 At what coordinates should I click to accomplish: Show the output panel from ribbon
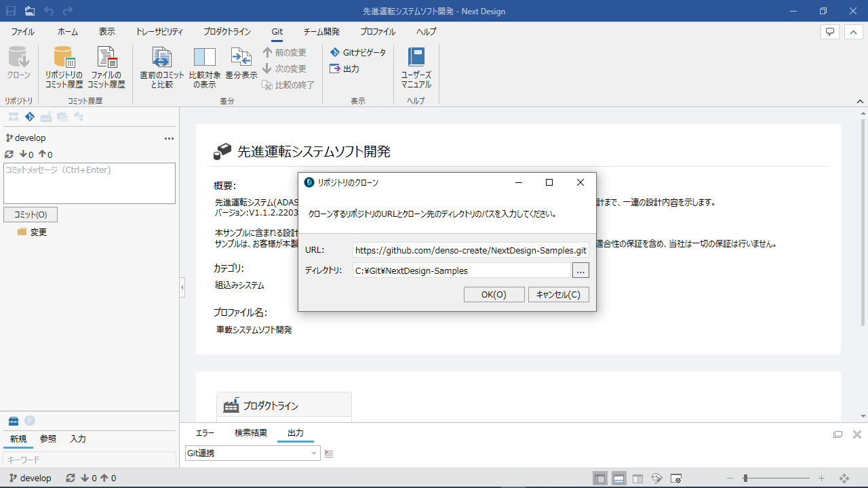pyautogui.click(x=344, y=68)
